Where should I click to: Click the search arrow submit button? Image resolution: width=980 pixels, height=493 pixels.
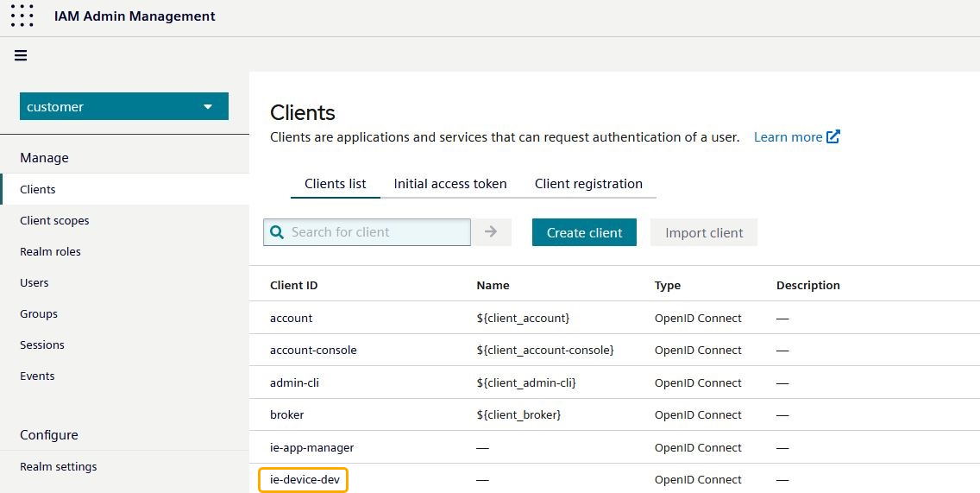point(491,232)
